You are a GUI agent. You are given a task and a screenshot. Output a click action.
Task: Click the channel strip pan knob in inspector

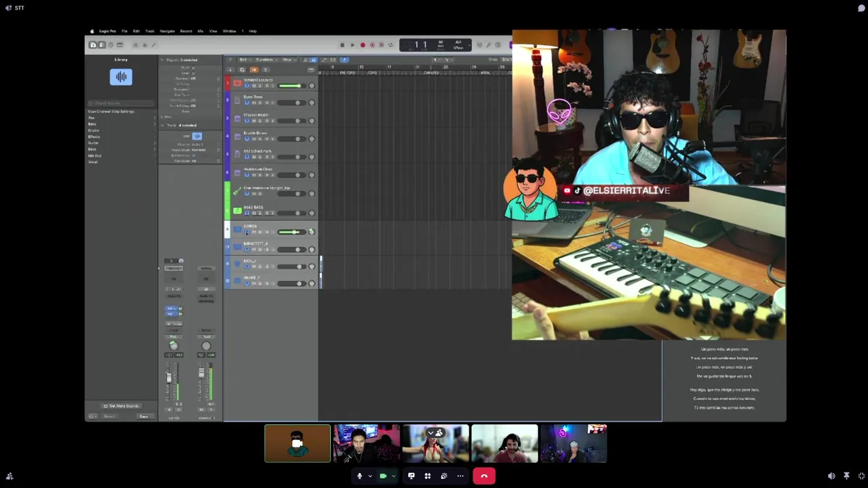(x=174, y=346)
